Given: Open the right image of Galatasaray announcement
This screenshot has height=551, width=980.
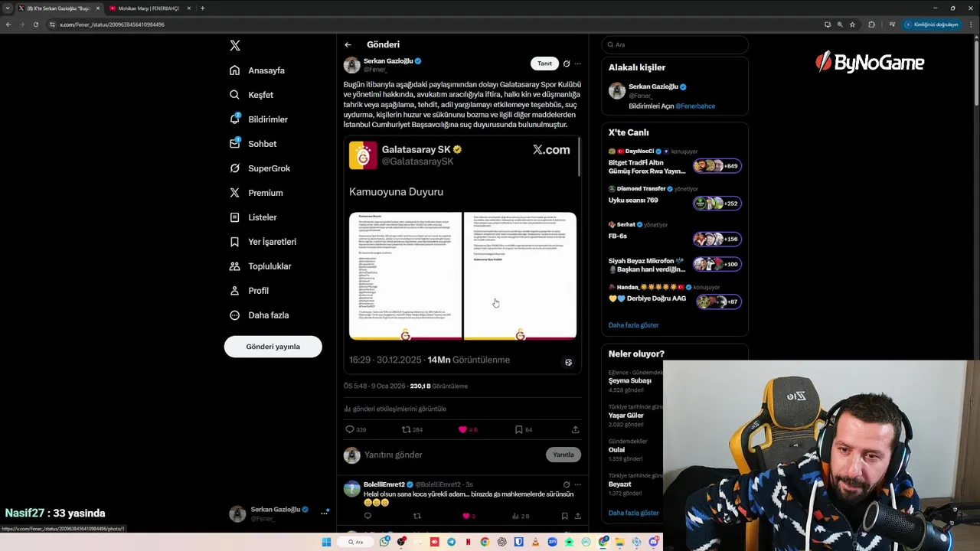Looking at the screenshot, I should 520,275.
